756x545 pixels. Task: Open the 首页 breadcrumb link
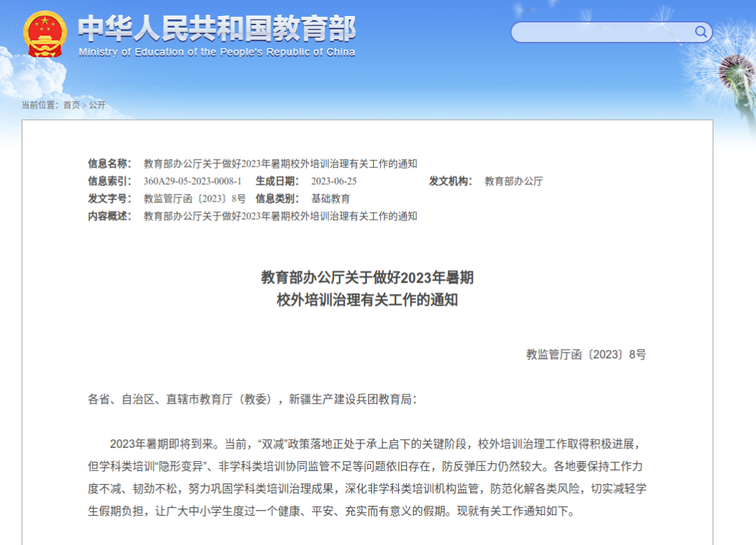[71, 105]
